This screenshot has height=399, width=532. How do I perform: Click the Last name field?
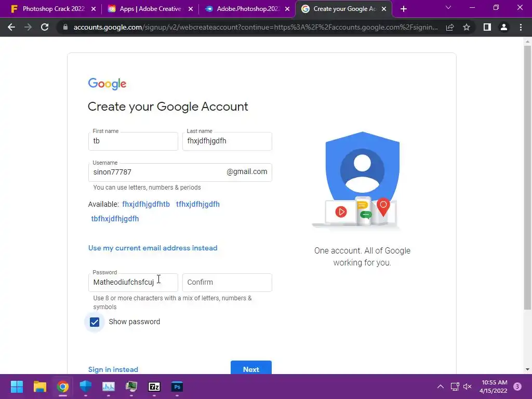227,141
